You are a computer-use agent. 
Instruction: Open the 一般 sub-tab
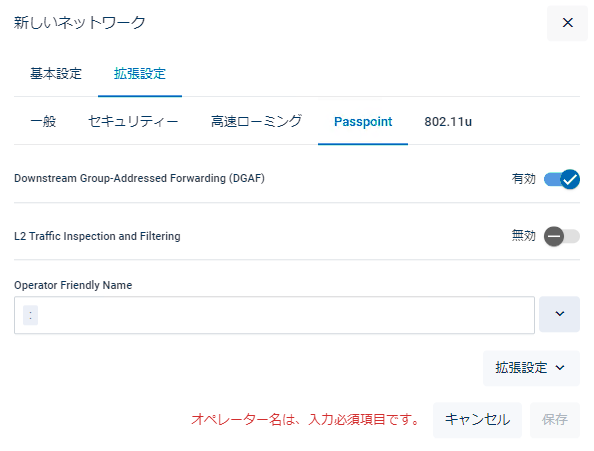coord(43,122)
